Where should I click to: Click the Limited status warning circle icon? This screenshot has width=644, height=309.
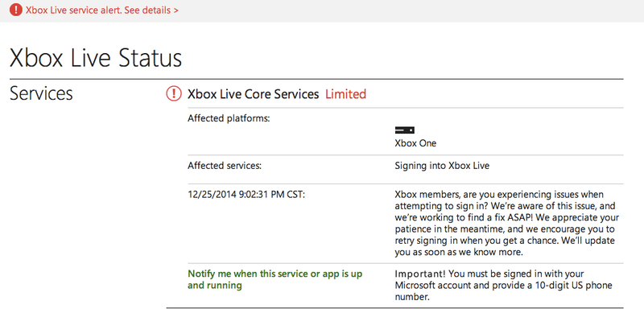(x=174, y=94)
